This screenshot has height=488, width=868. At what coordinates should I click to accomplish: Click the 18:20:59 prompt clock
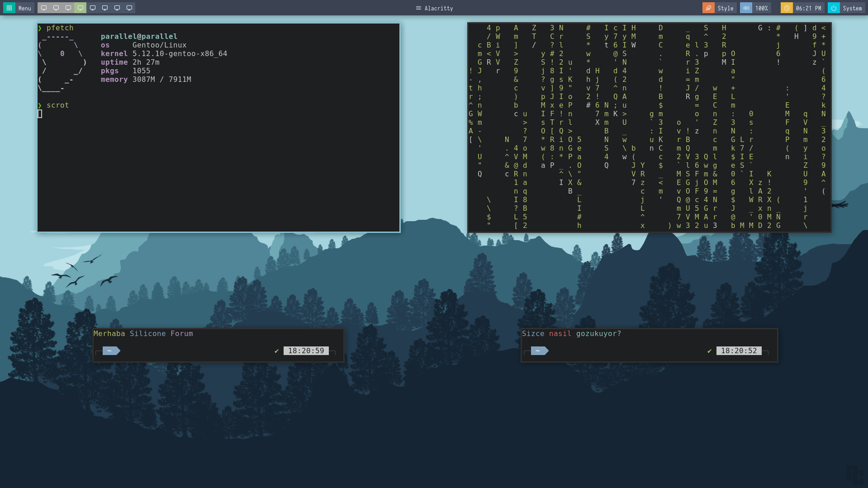pos(306,351)
